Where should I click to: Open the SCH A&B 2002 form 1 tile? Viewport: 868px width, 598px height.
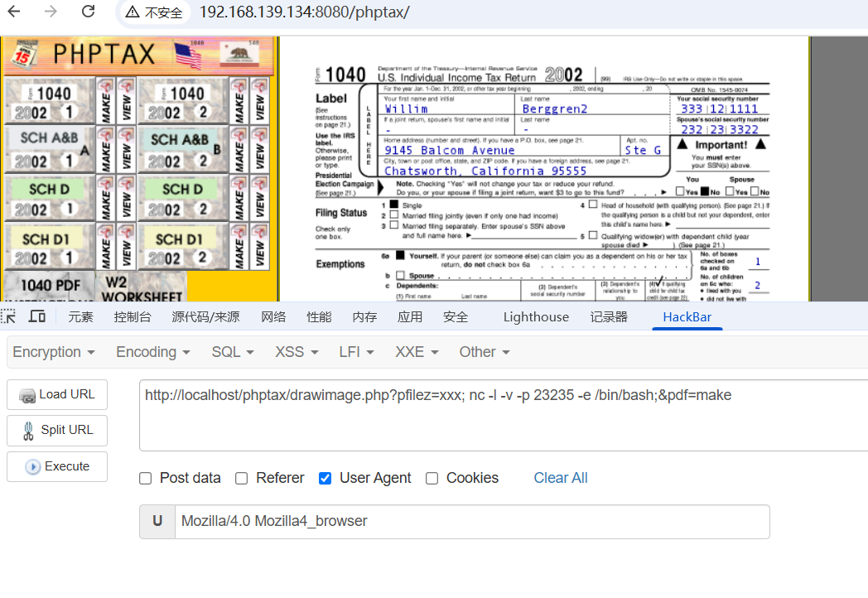point(50,149)
